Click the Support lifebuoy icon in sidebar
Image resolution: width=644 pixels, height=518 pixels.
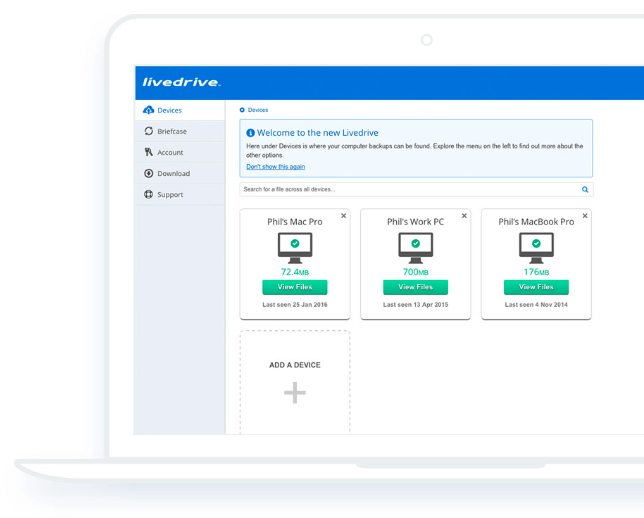(149, 194)
